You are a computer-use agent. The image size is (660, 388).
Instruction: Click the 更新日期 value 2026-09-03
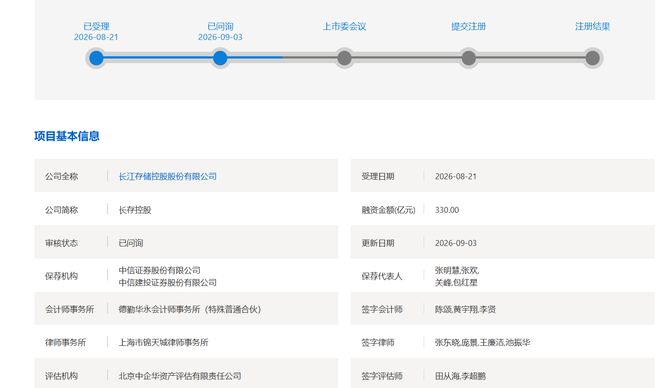click(456, 243)
